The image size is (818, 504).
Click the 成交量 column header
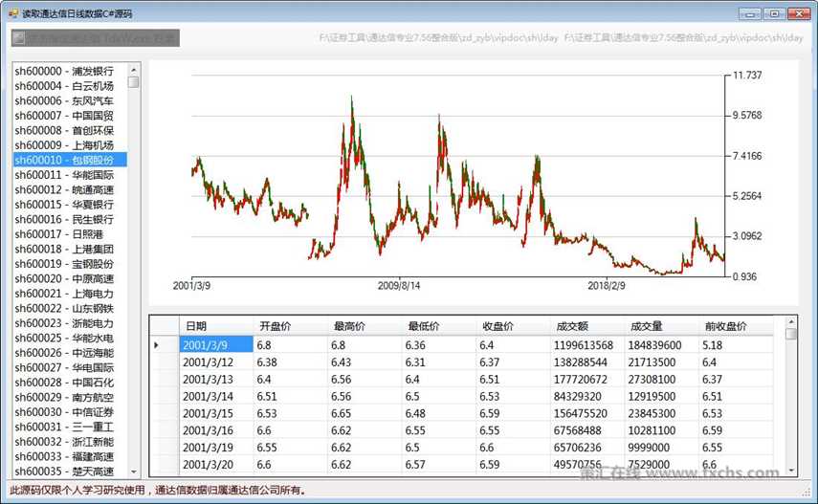(x=662, y=326)
